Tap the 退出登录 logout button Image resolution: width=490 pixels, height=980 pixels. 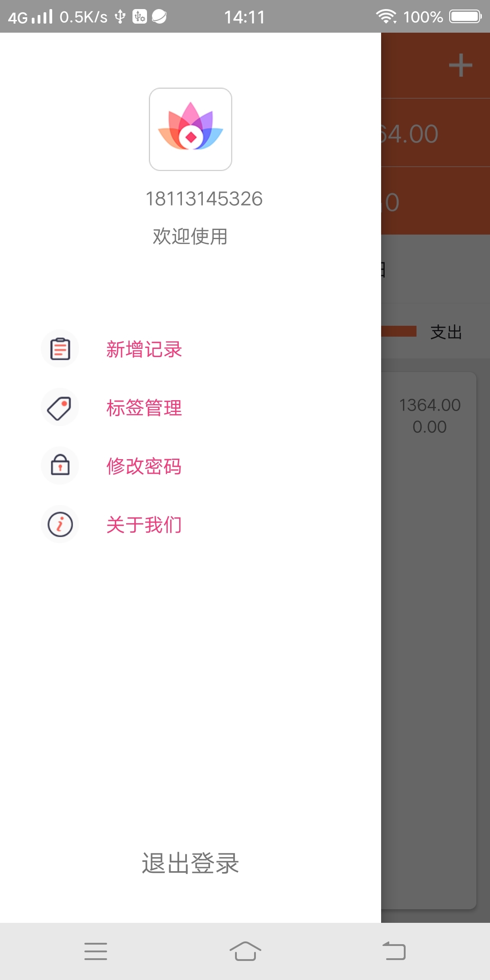click(191, 863)
